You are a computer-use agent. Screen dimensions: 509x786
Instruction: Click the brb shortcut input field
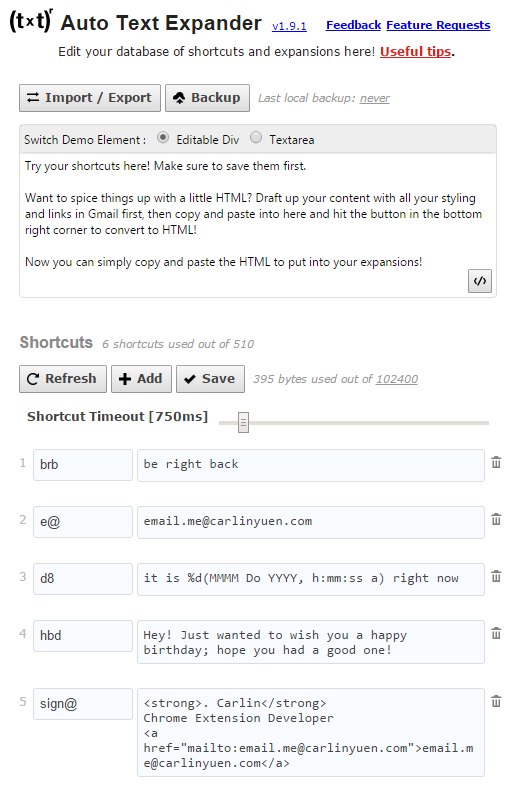(83, 465)
